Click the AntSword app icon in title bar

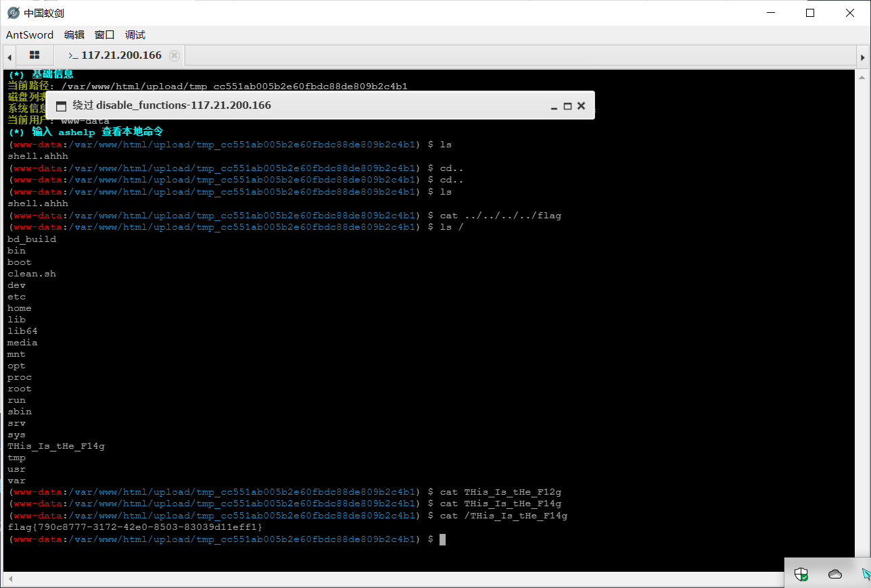click(x=13, y=13)
